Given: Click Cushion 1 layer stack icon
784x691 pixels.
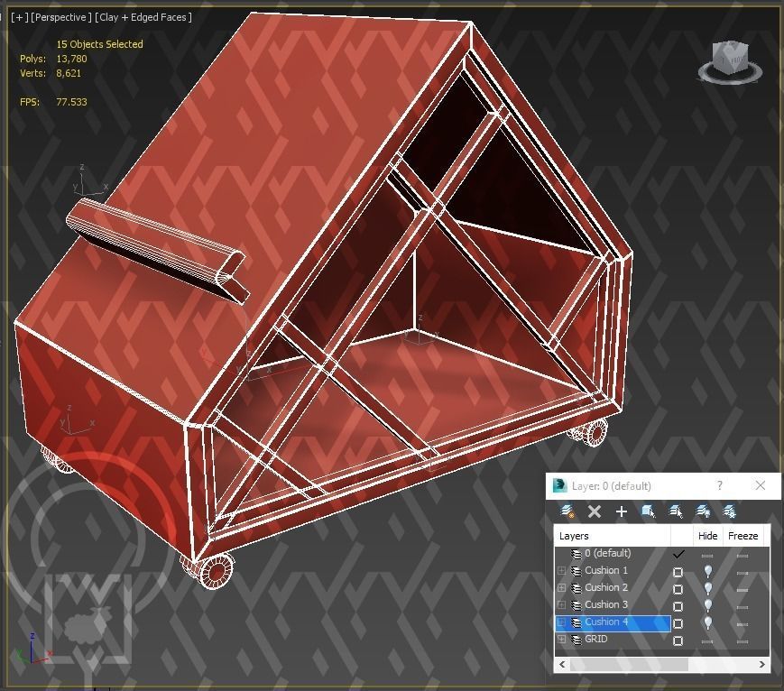Looking at the screenshot, I should point(576,570).
